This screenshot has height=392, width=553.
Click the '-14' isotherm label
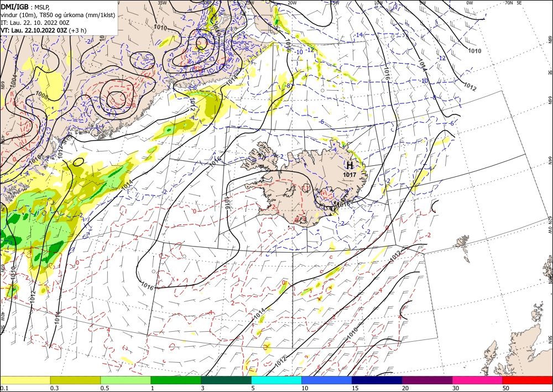[359, 34]
